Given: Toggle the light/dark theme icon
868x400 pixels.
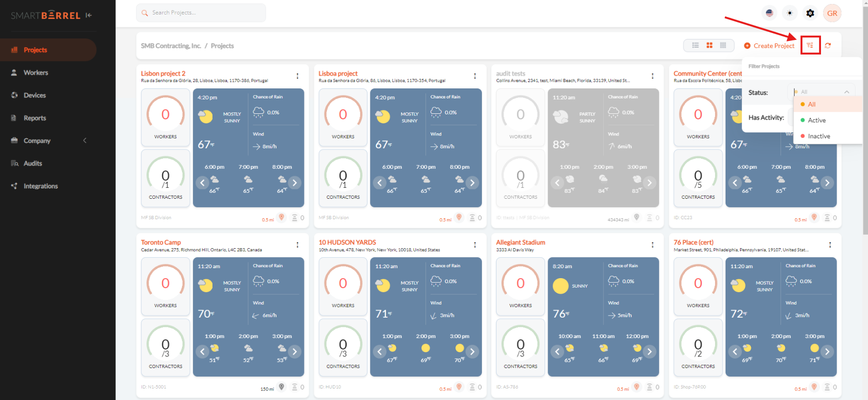Looking at the screenshot, I should (x=790, y=13).
